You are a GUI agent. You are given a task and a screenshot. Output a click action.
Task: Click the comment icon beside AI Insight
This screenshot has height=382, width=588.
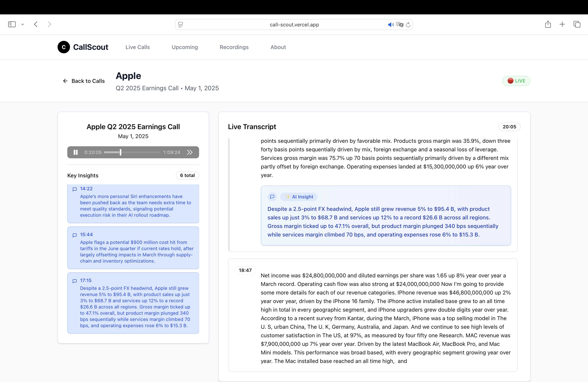point(272,197)
